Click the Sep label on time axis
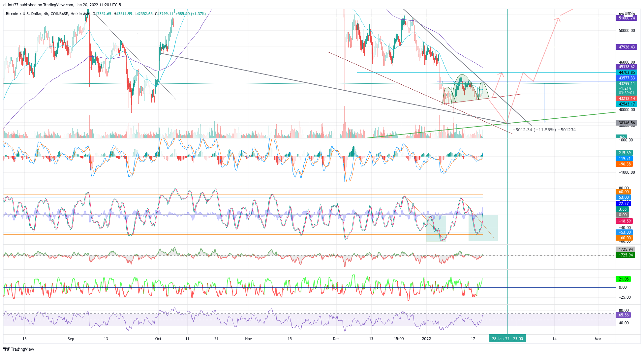The height and width of the screenshot is (355, 644). tap(71, 339)
